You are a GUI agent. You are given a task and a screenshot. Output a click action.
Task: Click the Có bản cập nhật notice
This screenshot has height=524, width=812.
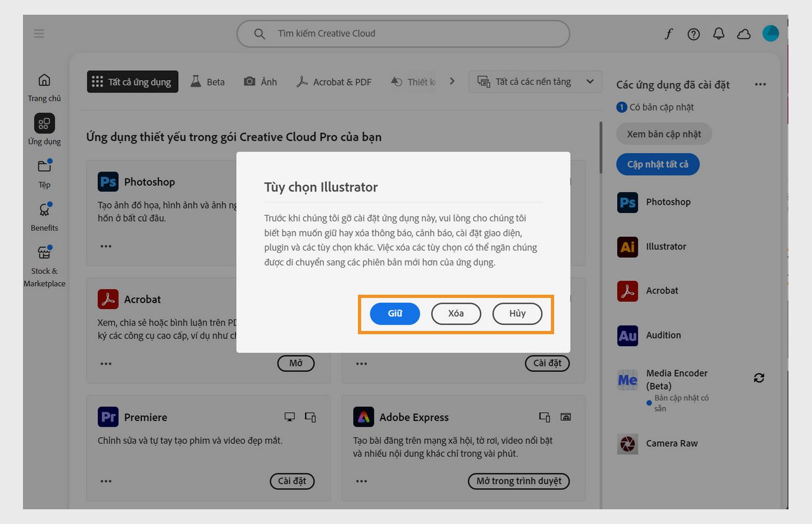click(x=655, y=107)
